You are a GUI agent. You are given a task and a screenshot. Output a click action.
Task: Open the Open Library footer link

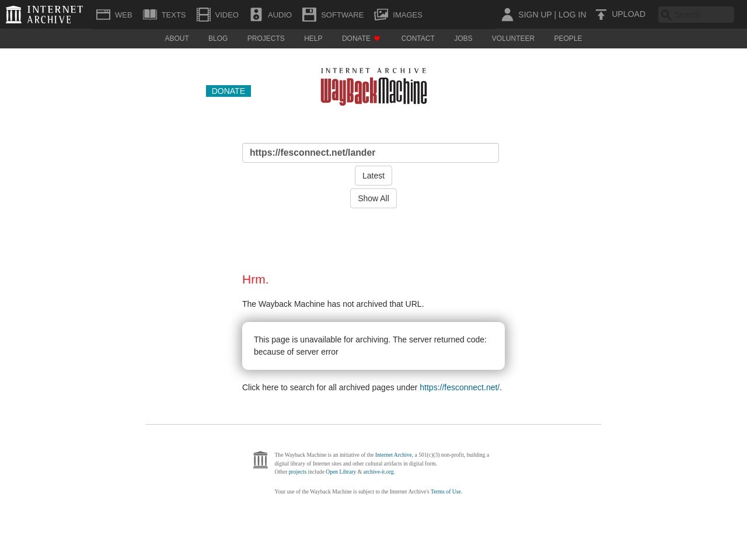341,472
